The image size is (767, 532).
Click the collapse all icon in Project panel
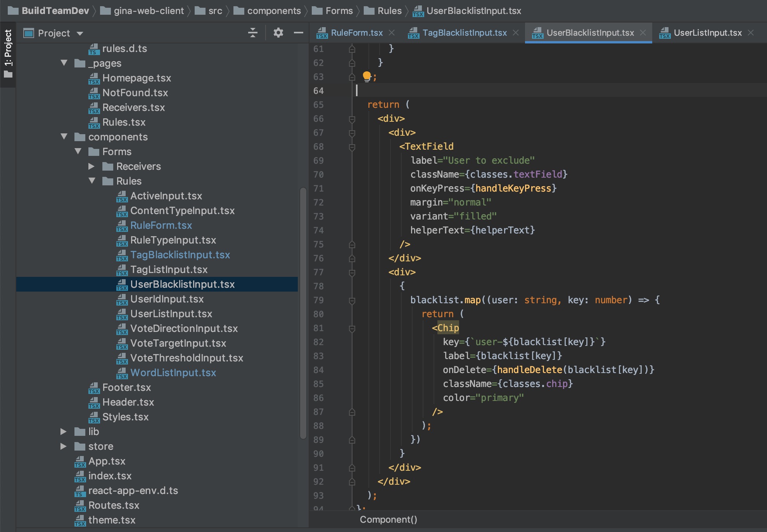click(x=252, y=33)
